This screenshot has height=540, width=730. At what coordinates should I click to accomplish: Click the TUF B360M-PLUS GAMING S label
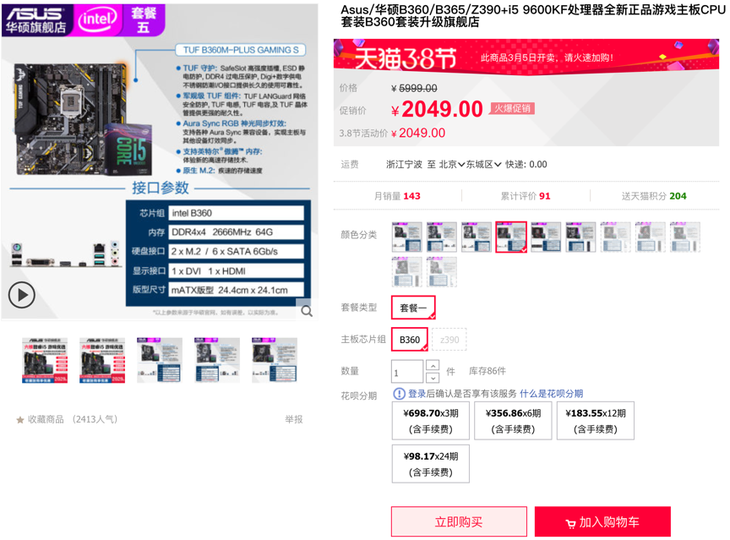pos(241,50)
